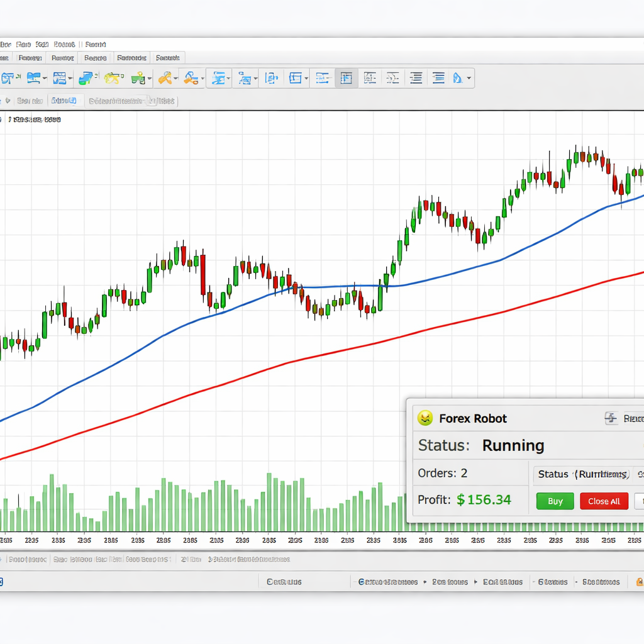Click the Forex Robot smiley face icon
Image resolution: width=644 pixels, height=644 pixels.
tap(426, 418)
